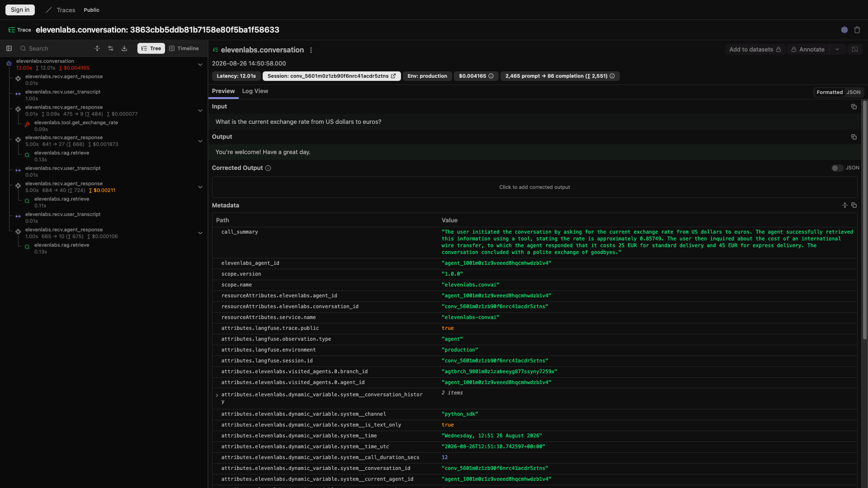Download the trace using the download icon

124,48
